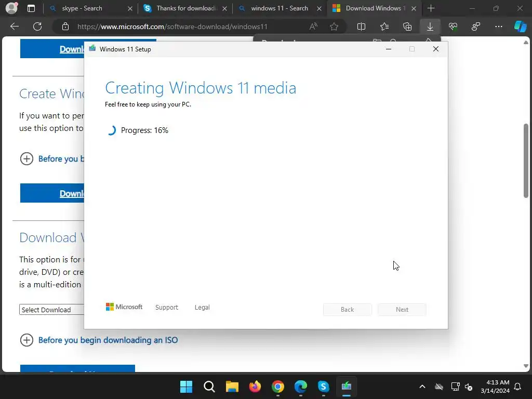Open the Edge Settings and more ellipsis menu
Image resolution: width=532 pixels, height=399 pixels.
click(x=498, y=26)
